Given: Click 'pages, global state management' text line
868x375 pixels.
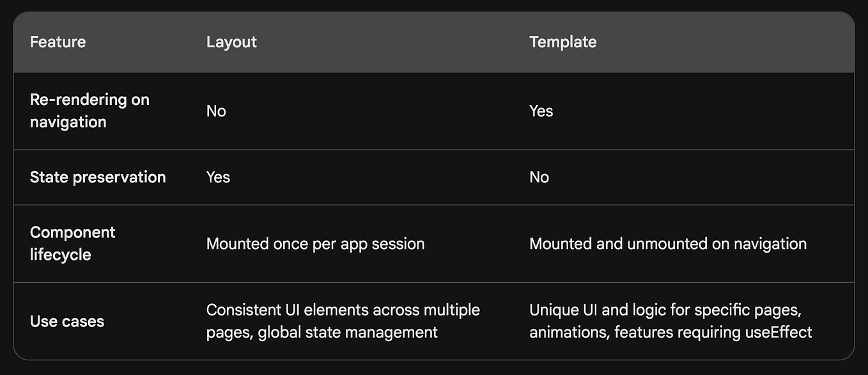Looking at the screenshot, I should tap(322, 332).
